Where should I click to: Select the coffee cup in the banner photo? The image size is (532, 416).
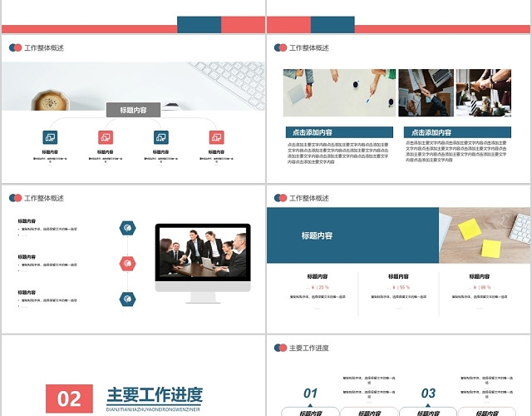[50, 101]
